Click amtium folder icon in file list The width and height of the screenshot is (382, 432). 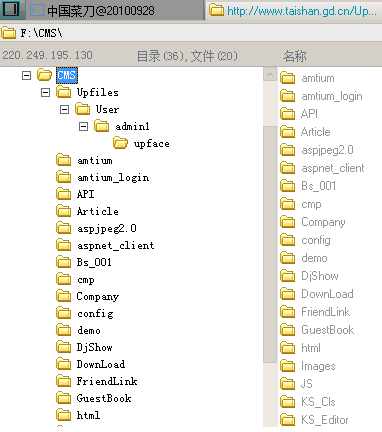click(x=288, y=78)
